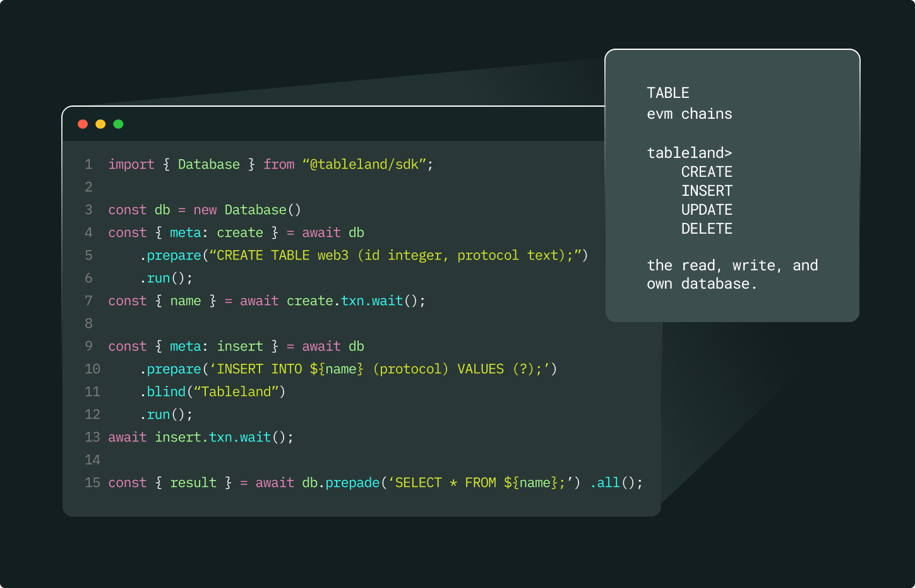Click the INSERT INTO ${name} SQL string
The width and height of the screenshot is (915, 588).
[380, 369]
